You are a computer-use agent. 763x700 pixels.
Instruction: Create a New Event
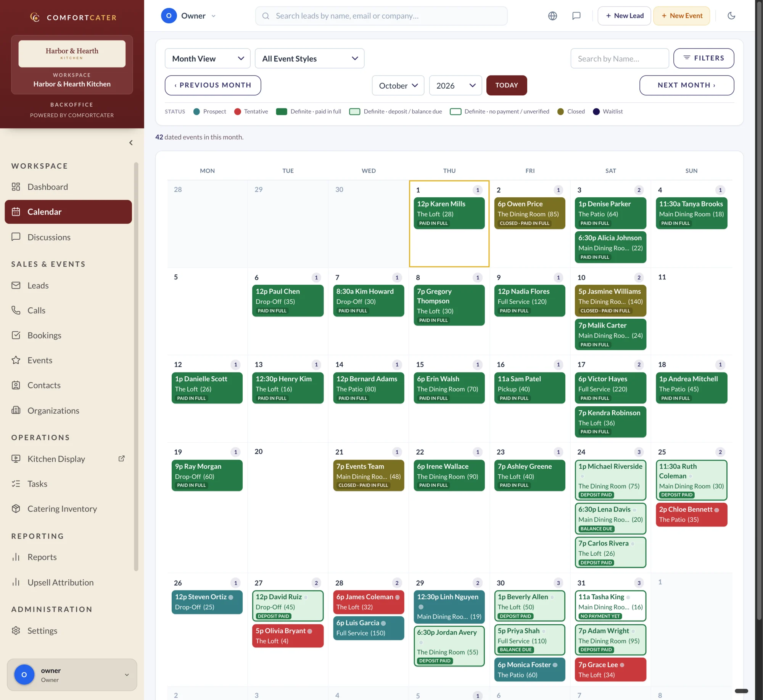click(681, 16)
